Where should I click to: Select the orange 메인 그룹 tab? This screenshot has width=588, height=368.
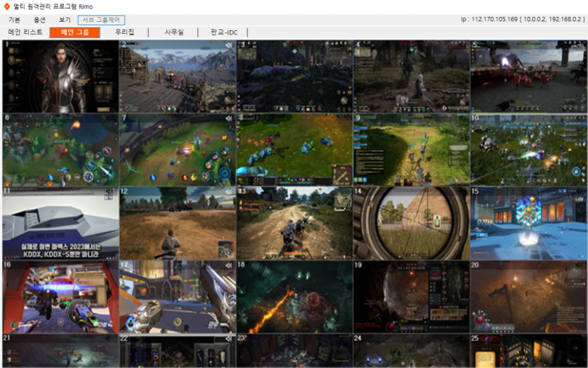click(x=75, y=32)
